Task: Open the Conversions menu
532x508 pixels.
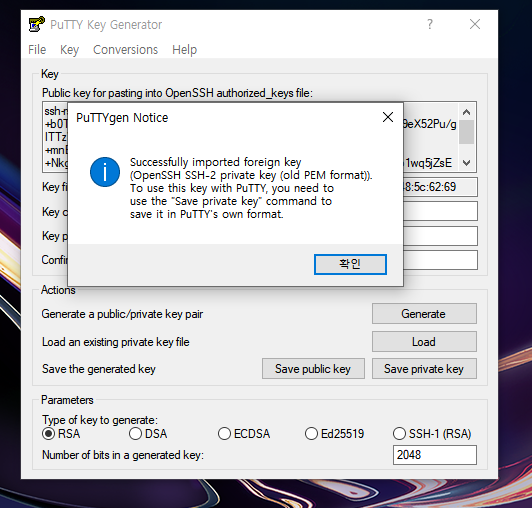Action: [x=126, y=50]
